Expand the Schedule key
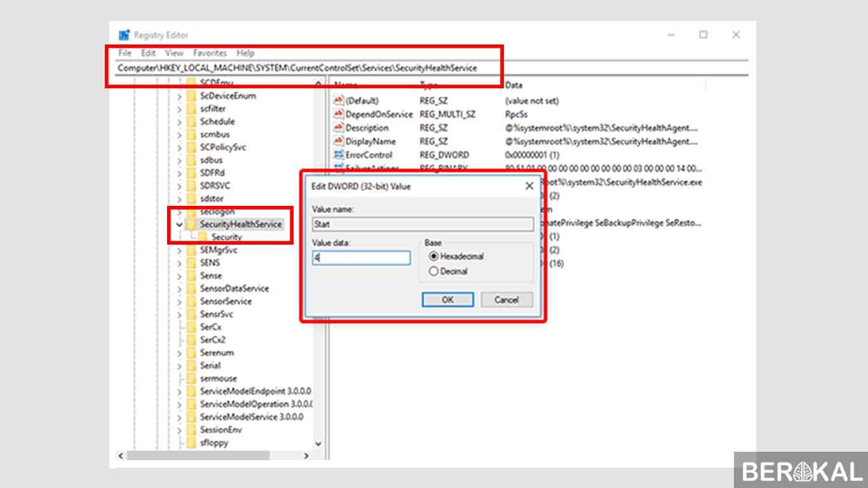The width and height of the screenshot is (868, 488). point(179,121)
